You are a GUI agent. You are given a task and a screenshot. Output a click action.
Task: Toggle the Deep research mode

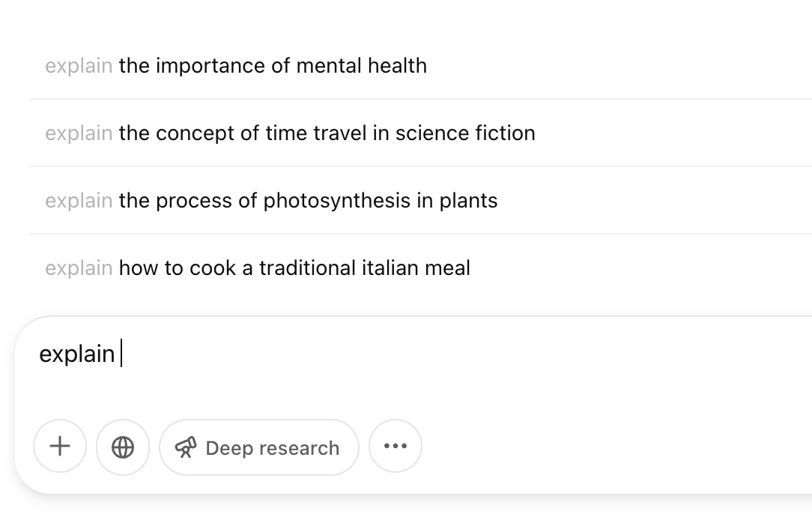click(259, 447)
